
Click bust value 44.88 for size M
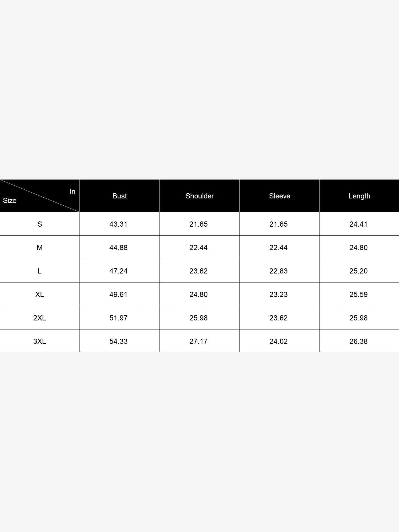point(118,248)
